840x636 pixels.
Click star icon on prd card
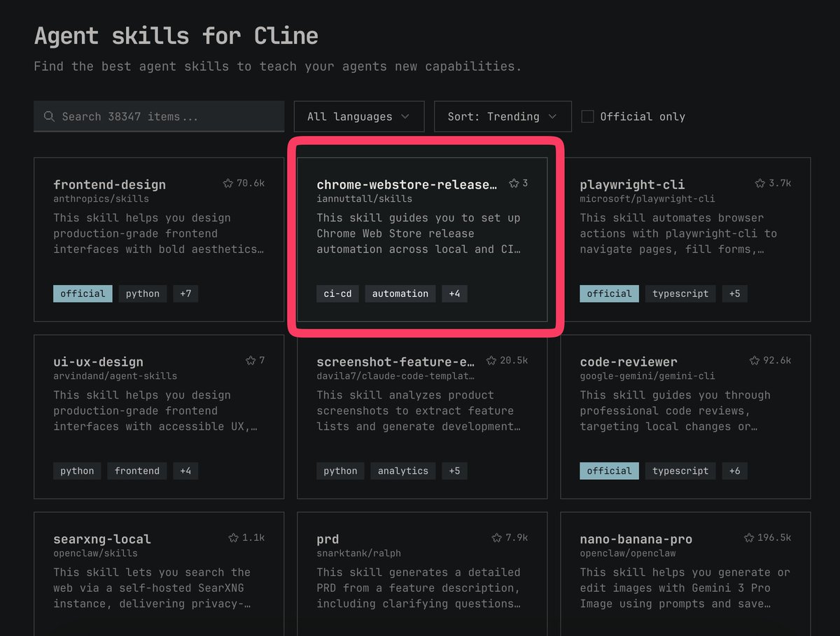(x=497, y=538)
